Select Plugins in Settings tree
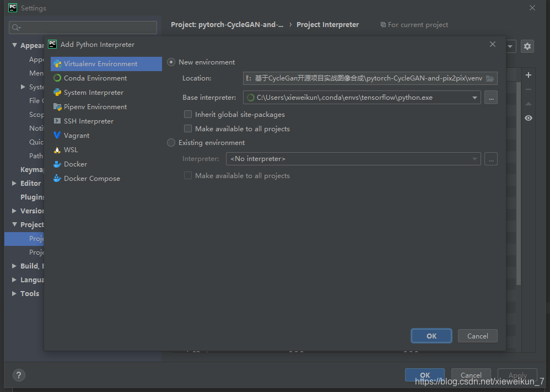 [32, 197]
